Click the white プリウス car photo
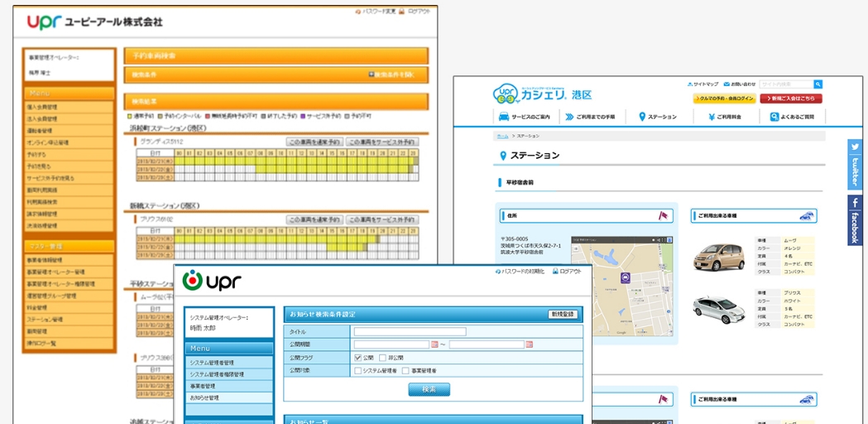868x424 pixels. (718, 311)
